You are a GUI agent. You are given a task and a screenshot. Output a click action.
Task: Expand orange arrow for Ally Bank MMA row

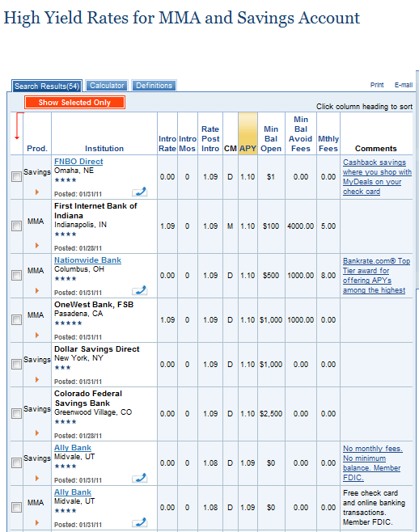(x=37, y=523)
